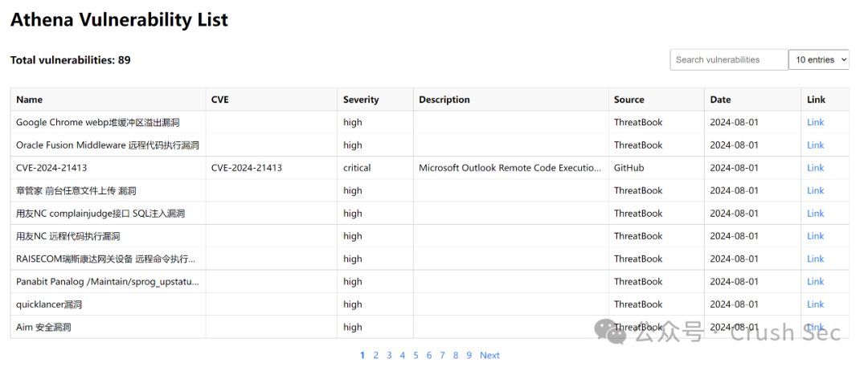Select current pagination page 1
This screenshot has height=367, width=868.
click(x=362, y=356)
